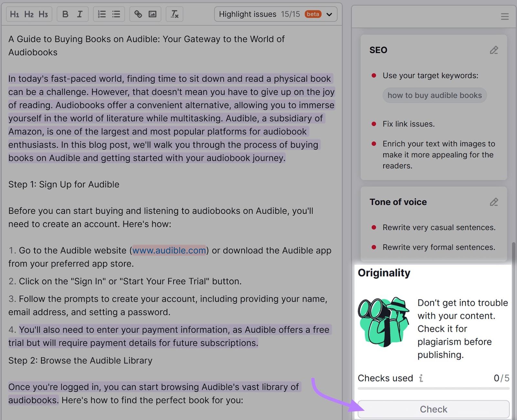The width and height of the screenshot is (517, 420).
Task: Edit Tone of voice settings pencil icon
Action: pos(494,202)
